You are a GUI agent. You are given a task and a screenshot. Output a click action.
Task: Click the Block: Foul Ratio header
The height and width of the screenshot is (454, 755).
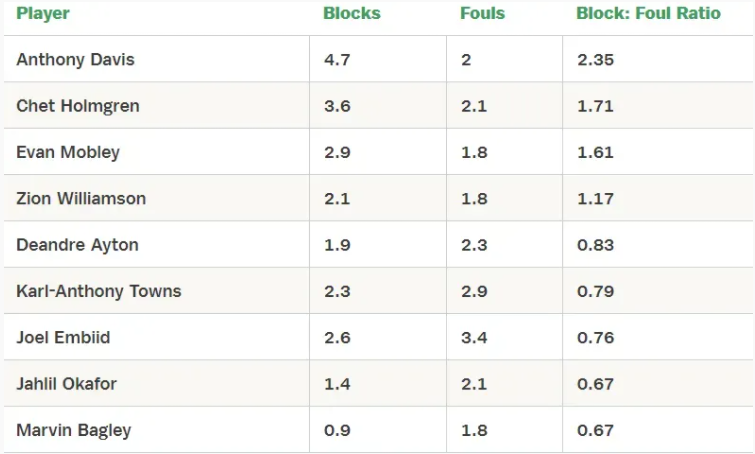pos(648,13)
